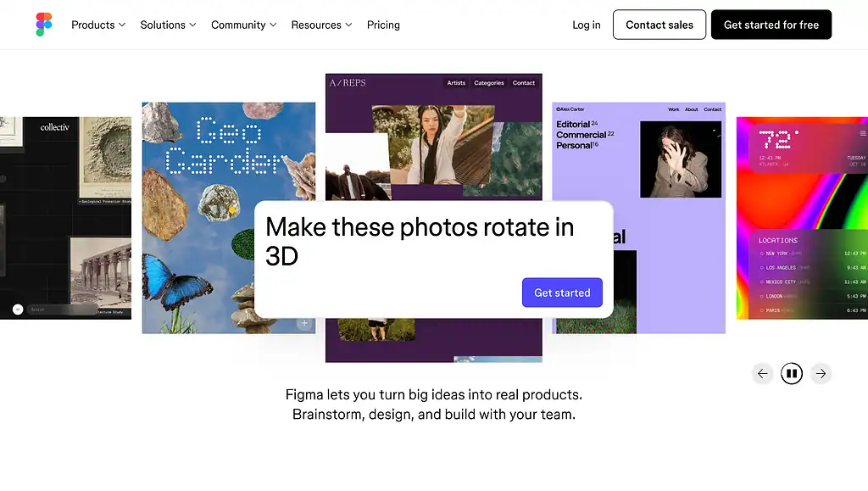Click the plus icon on Geo Garden card
The width and height of the screenshot is (868, 491).
(305, 323)
